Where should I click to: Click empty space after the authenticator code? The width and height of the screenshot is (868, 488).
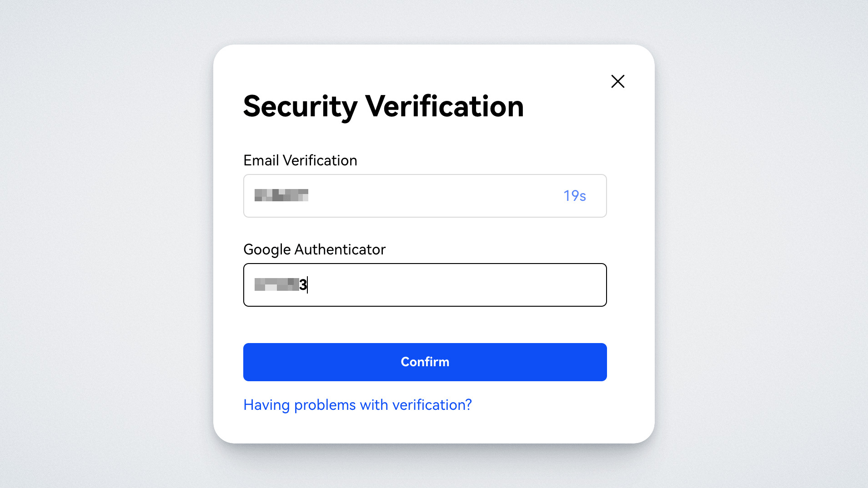point(455,285)
